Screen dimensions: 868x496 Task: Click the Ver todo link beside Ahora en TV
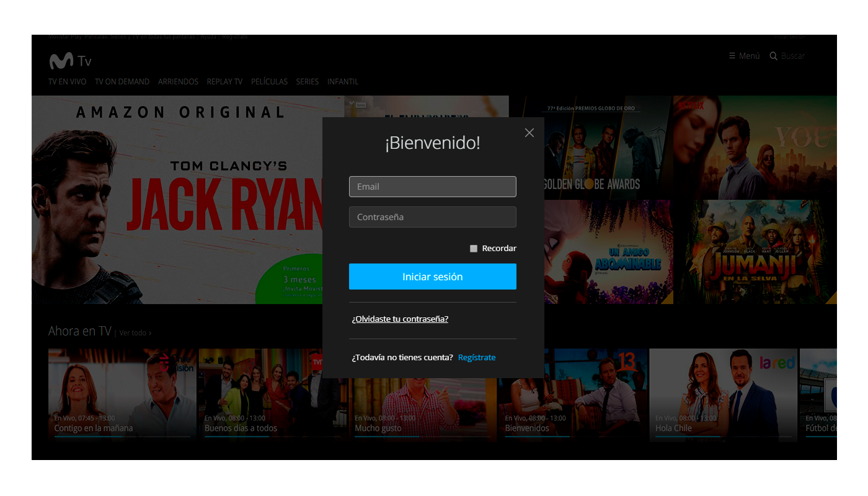click(x=135, y=333)
